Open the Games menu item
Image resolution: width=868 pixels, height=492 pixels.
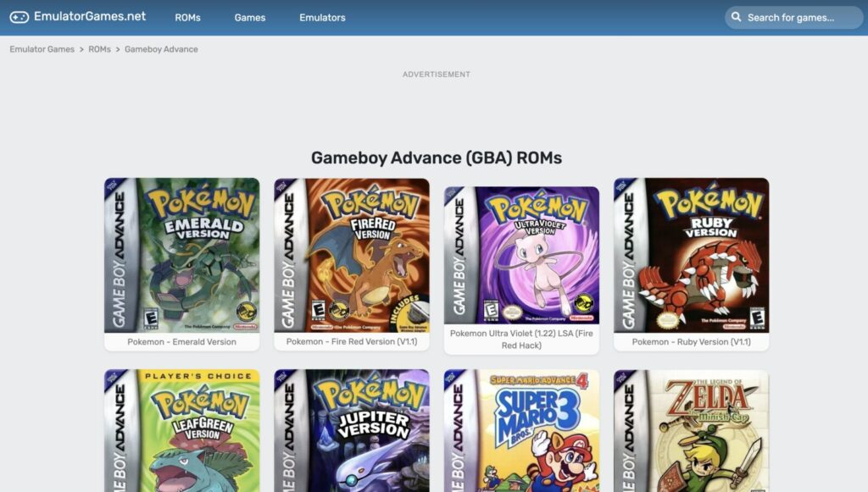250,16
